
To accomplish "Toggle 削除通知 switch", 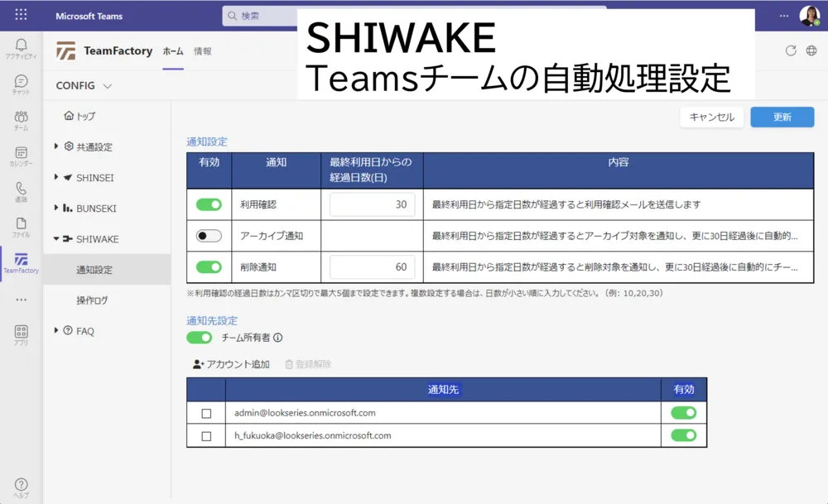I will 209,267.
